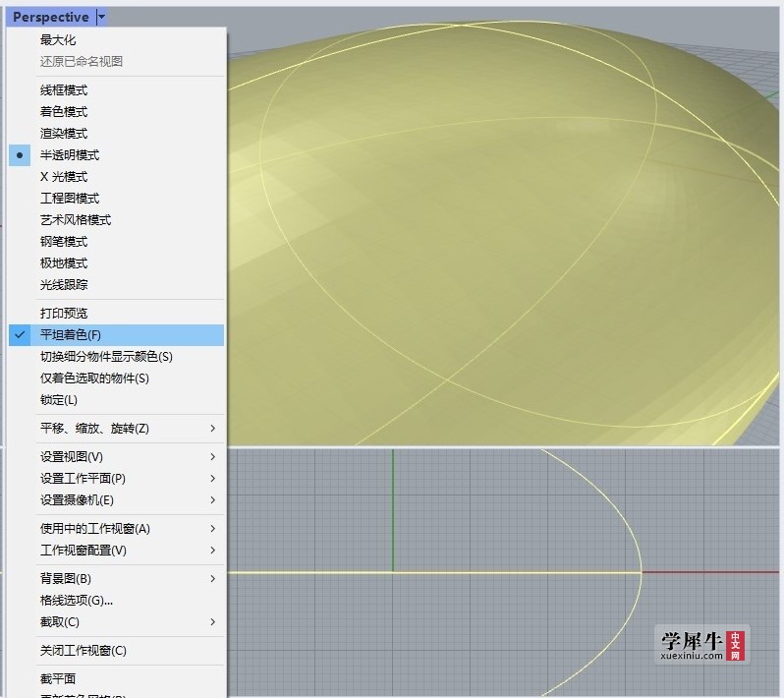The height and width of the screenshot is (698, 784).
Task: Switch to 渲染模式 display mode
Action: click(117, 134)
